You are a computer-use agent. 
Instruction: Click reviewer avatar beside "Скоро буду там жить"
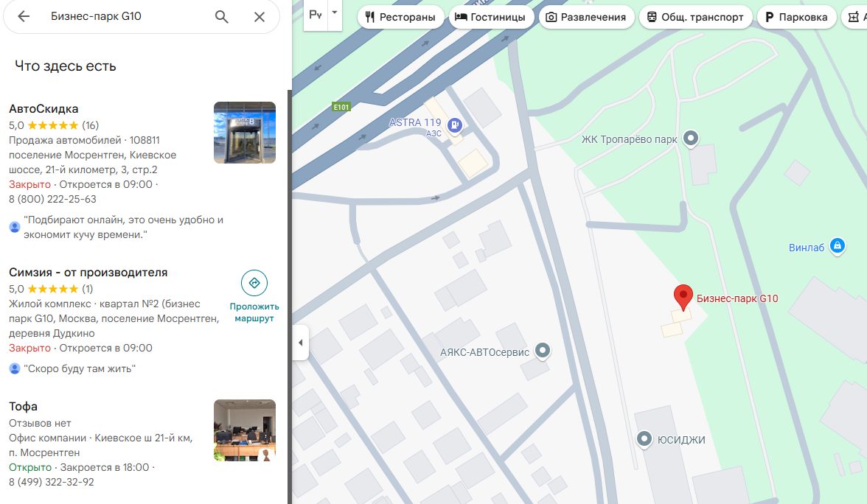tap(15, 368)
